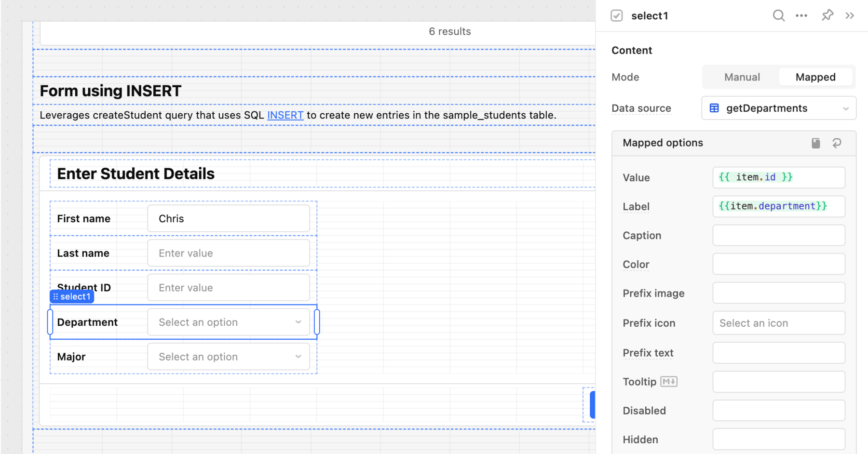The height and width of the screenshot is (454, 868).
Task: Click the select1 component name
Action: click(650, 16)
